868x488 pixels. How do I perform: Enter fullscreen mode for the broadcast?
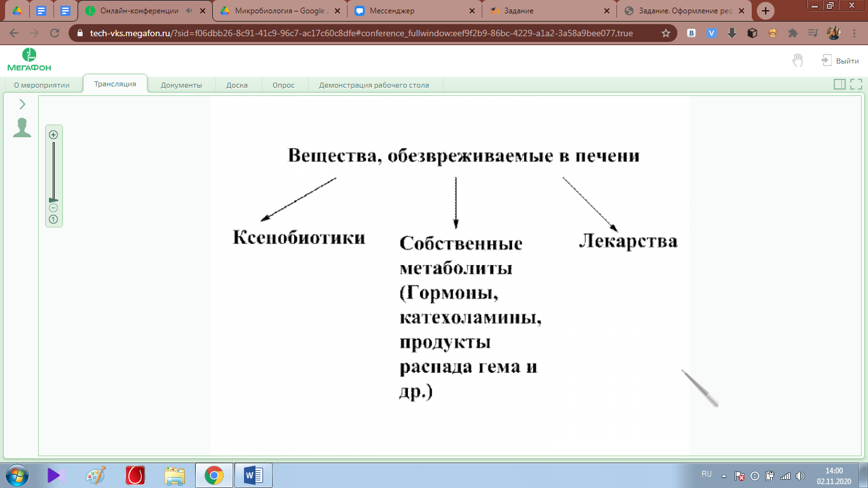(856, 84)
